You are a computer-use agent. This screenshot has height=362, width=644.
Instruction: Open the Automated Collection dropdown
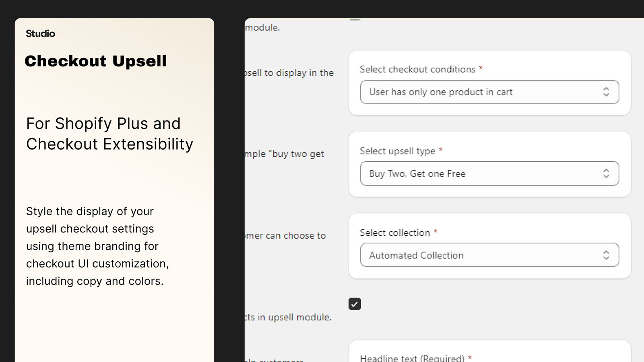pos(489,255)
